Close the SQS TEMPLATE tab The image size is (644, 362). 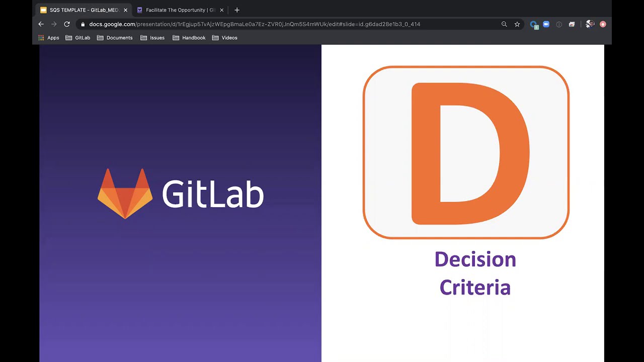[x=125, y=10]
